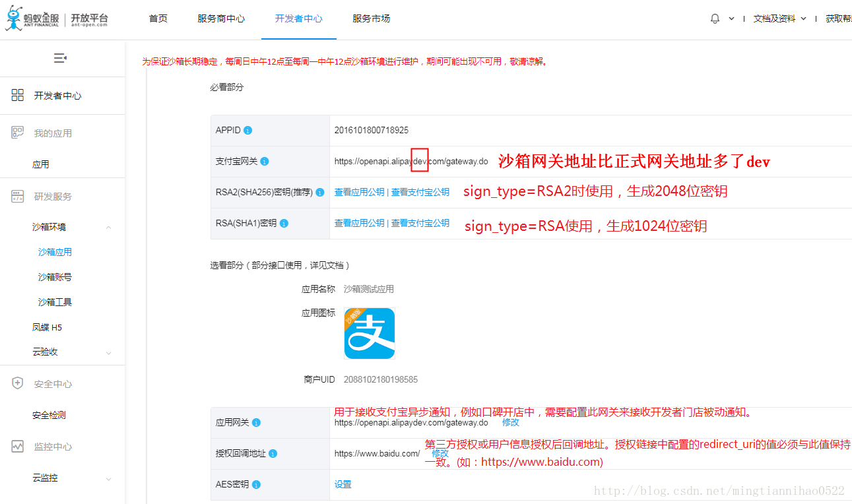852x504 pixels.
Task: Open 应用 in the sidebar
Action: click(41, 164)
